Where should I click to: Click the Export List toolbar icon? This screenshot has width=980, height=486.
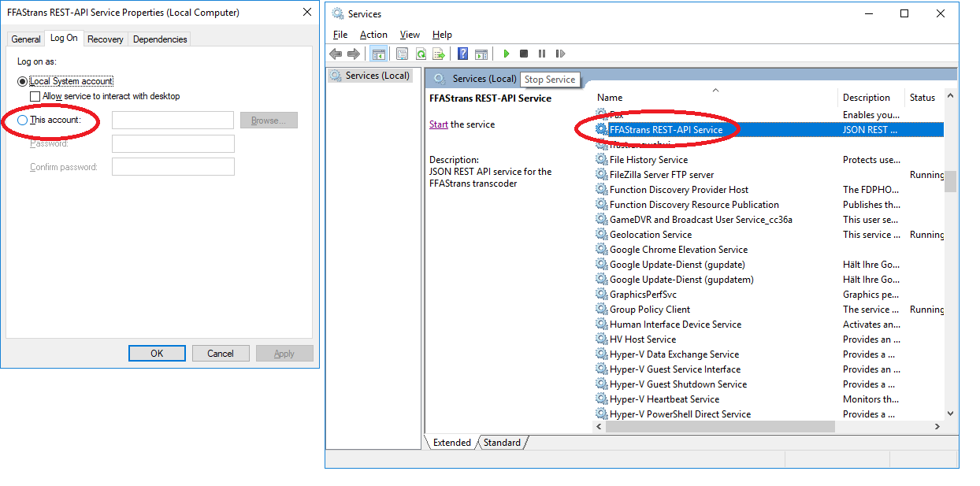click(439, 54)
